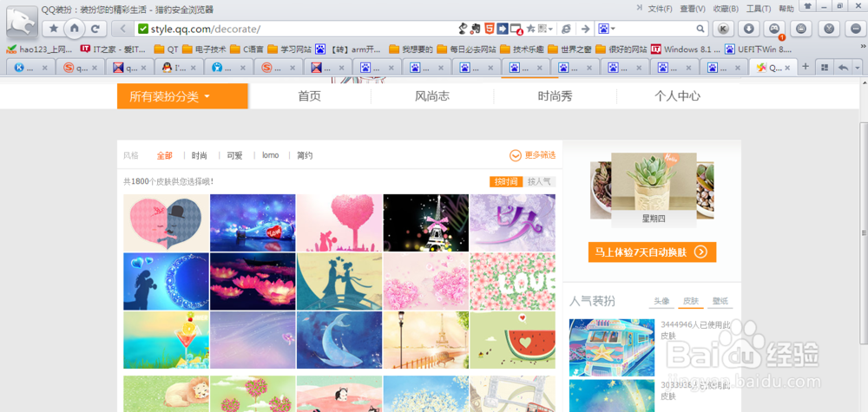Image resolution: width=868 pixels, height=412 pixels.
Task: Open the bookmarks star button
Action: coord(54,29)
